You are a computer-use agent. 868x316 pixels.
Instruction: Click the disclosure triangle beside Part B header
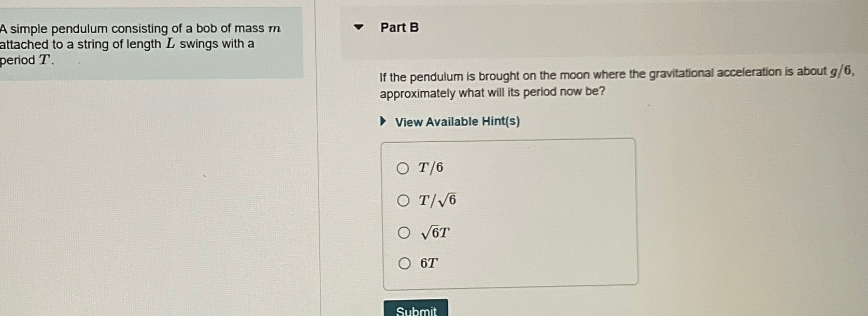[359, 28]
